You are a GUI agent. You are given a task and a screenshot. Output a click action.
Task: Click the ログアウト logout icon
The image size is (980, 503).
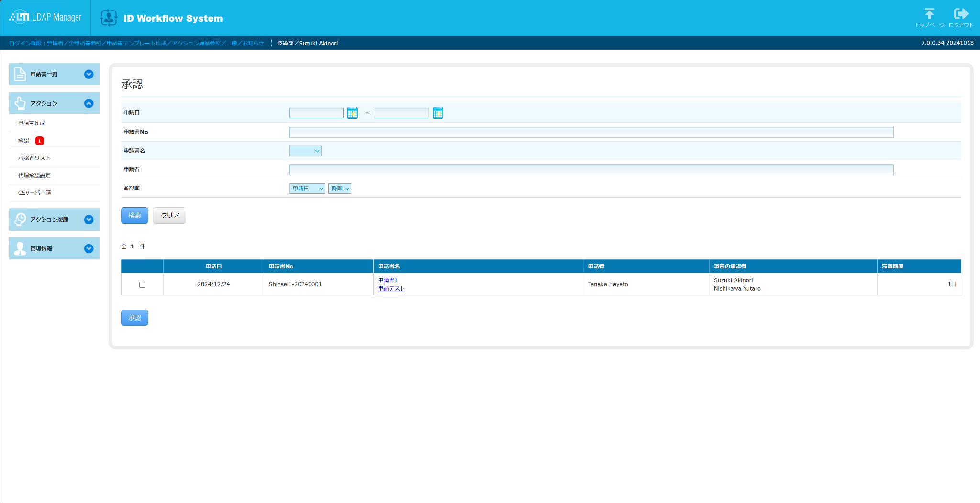click(x=961, y=18)
